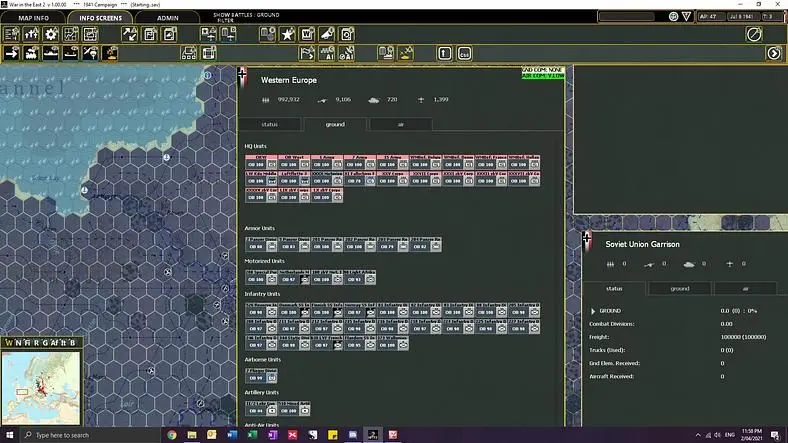This screenshot has height=443, width=788.
Task: Click the up-arrow square button
Action: 445,53
